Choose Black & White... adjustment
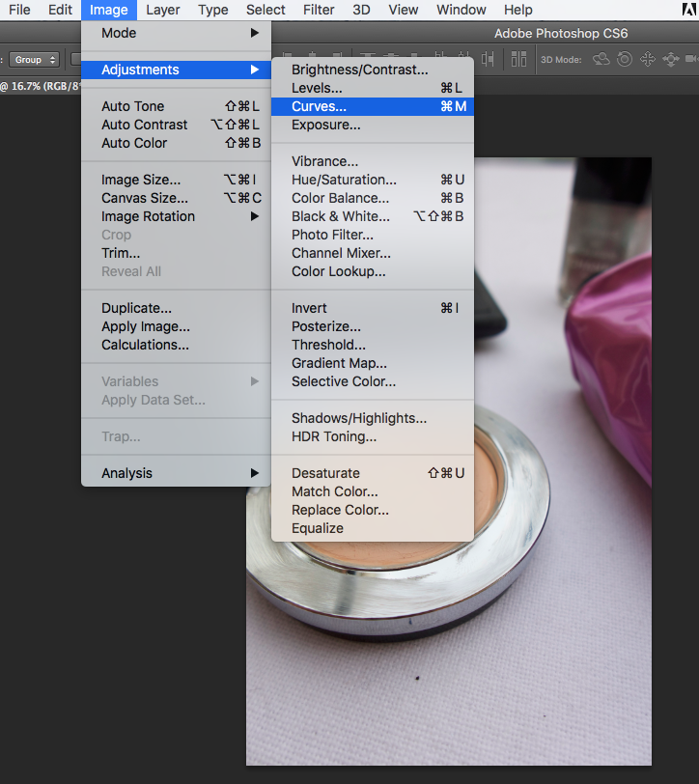The height and width of the screenshot is (784, 699). [x=373, y=216]
